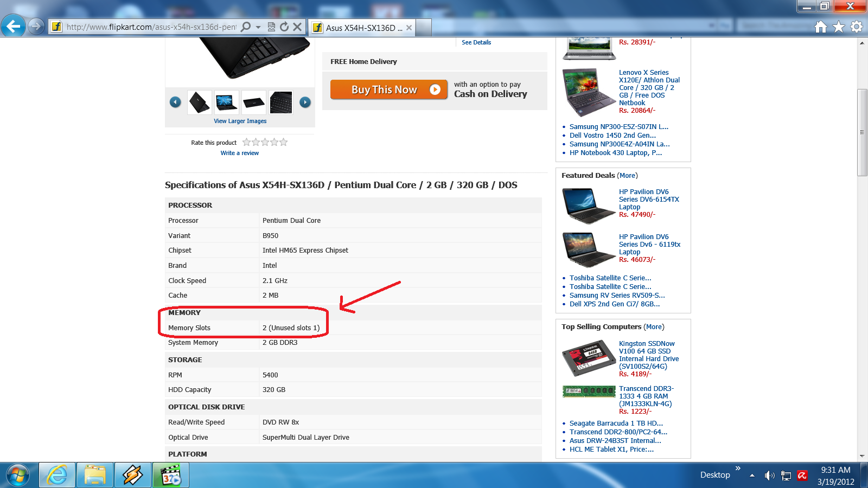
Task: Click the Transcend RAM module image
Action: click(x=589, y=391)
